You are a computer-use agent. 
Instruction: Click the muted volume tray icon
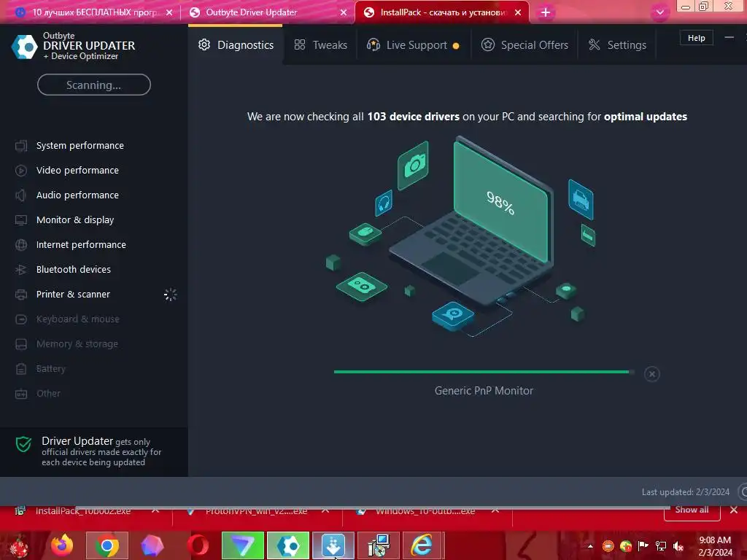(678, 545)
